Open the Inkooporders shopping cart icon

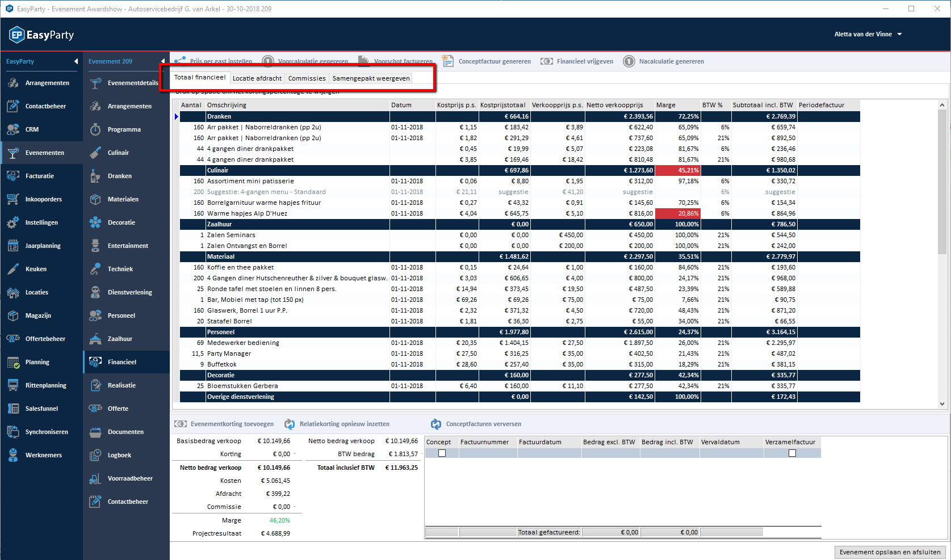[13, 199]
